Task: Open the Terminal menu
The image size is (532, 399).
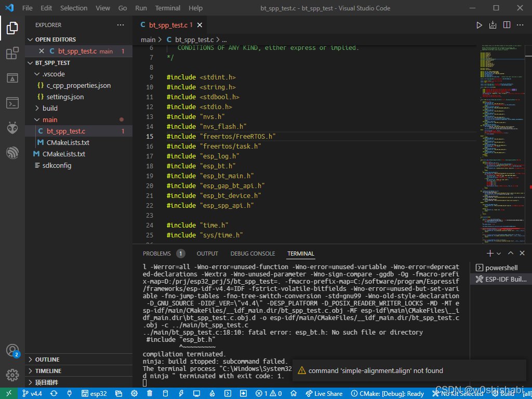Action: coord(168,8)
